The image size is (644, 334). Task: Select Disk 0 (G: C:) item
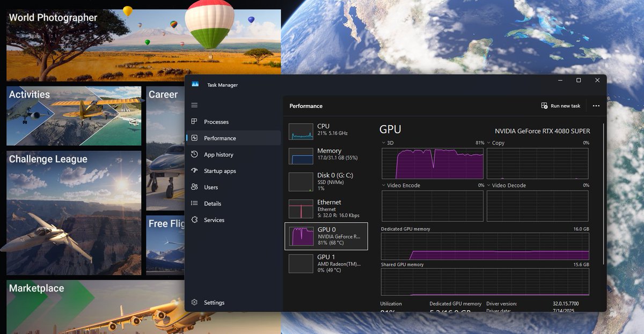(x=326, y=181)
